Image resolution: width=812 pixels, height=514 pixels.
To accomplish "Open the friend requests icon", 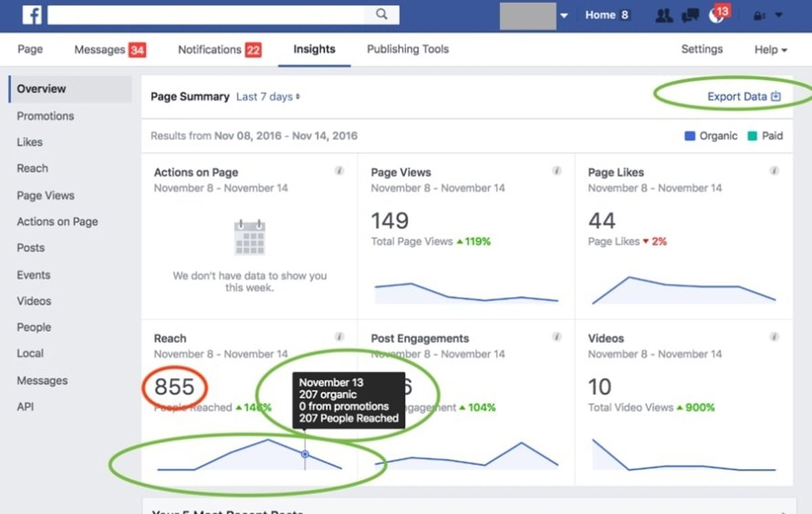I will click(664, 16).
